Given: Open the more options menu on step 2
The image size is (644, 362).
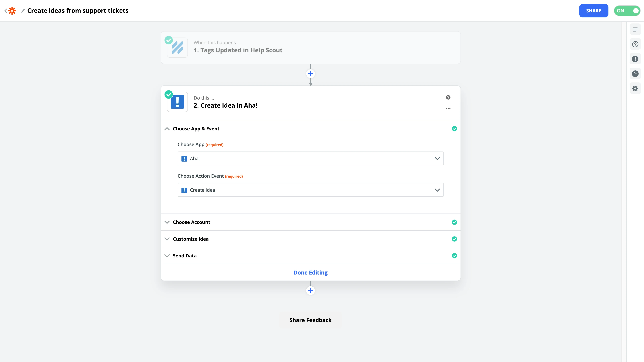Looking at the screenshot, I should point(448,108).
